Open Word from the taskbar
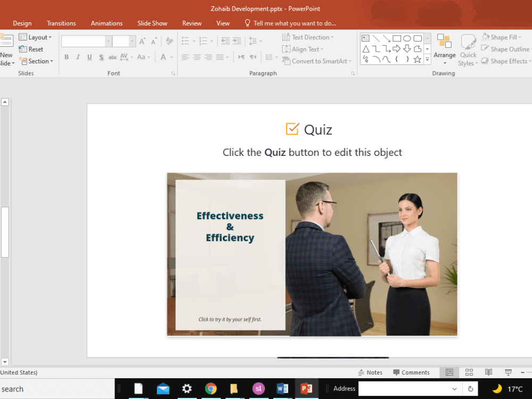Viewport: 532px width, 399px height. tap(282, 388)
